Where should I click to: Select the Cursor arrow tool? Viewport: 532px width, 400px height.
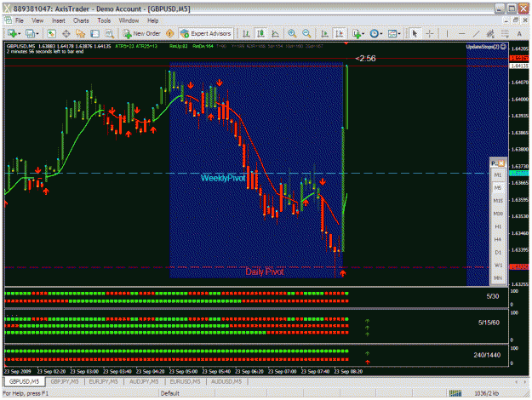tap(415, 33)
